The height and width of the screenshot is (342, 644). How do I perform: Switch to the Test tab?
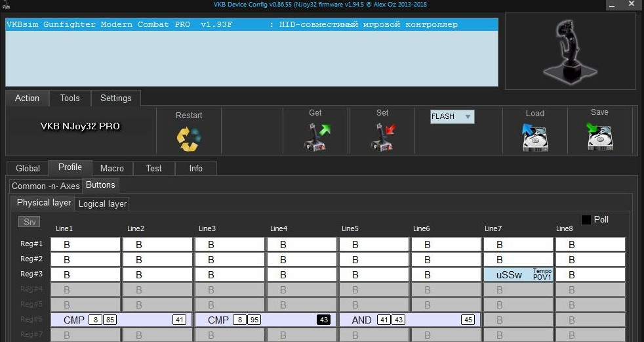(x=154, y=168)
